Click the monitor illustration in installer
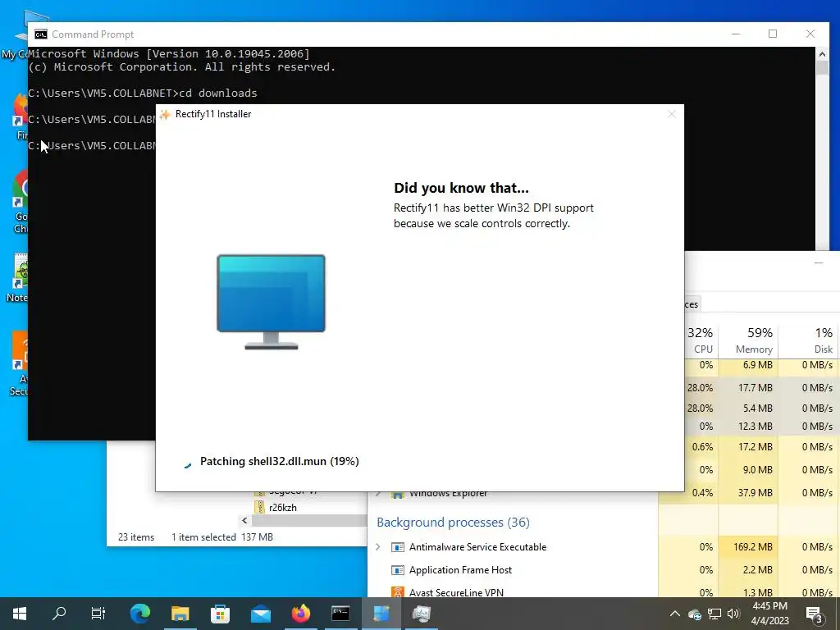The width and height of the screenshot is (840, 630). (271, 302)
